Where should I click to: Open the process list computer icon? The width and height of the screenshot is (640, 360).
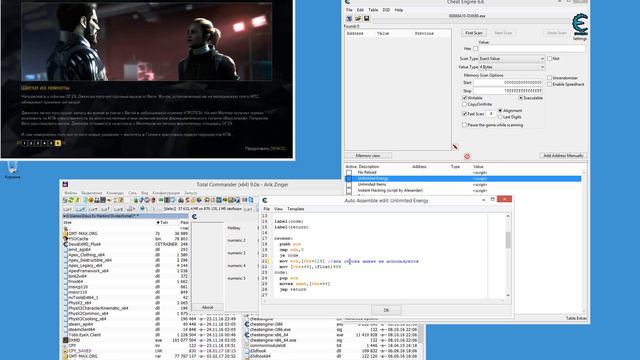349,18
